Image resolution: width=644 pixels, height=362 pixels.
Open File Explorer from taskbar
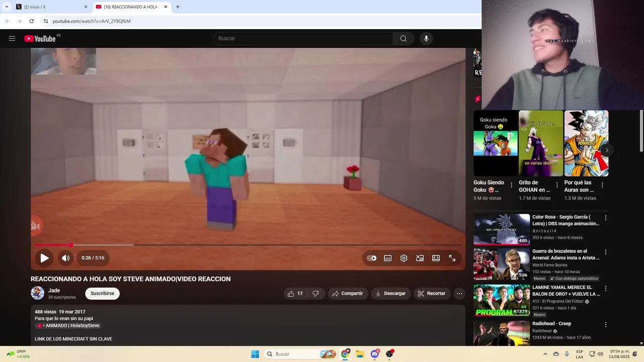click(x=360, y=354)
